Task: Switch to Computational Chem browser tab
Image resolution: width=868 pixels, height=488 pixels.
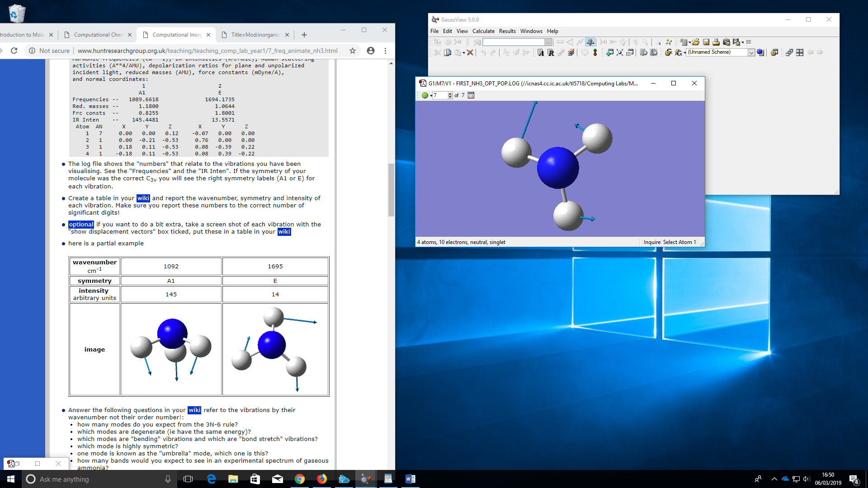Action: tap(98, 35)
